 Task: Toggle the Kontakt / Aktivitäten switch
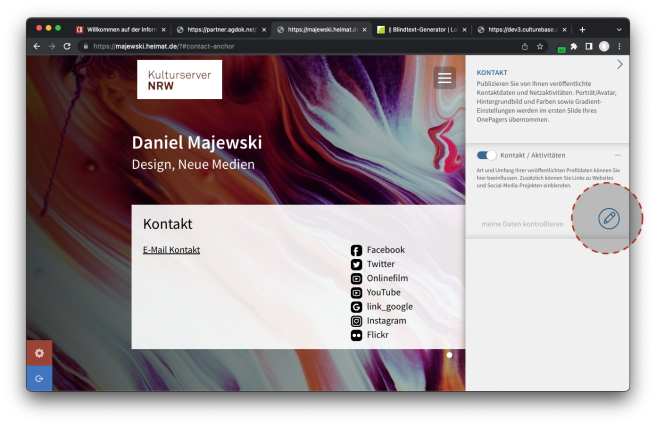coord(487,155)
